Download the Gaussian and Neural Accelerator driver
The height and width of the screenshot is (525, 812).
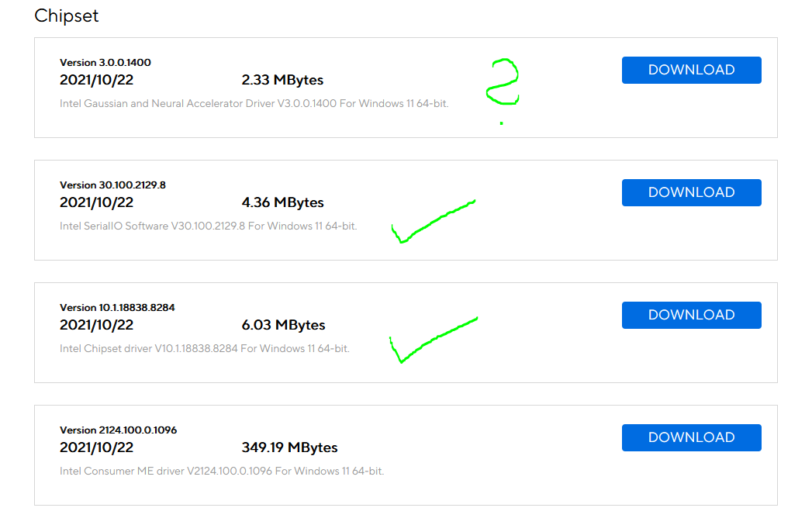pos(691,70)
